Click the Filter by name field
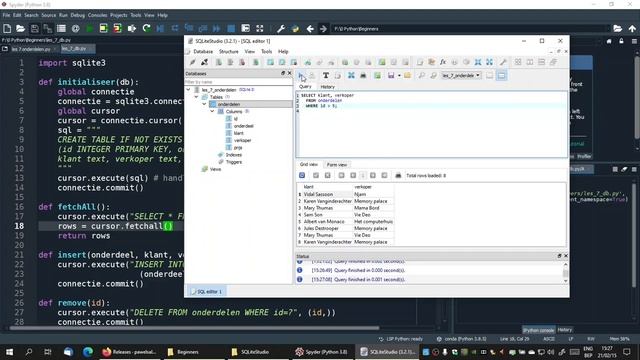Screen dimensions: 640x360 [x=238, y=82]
